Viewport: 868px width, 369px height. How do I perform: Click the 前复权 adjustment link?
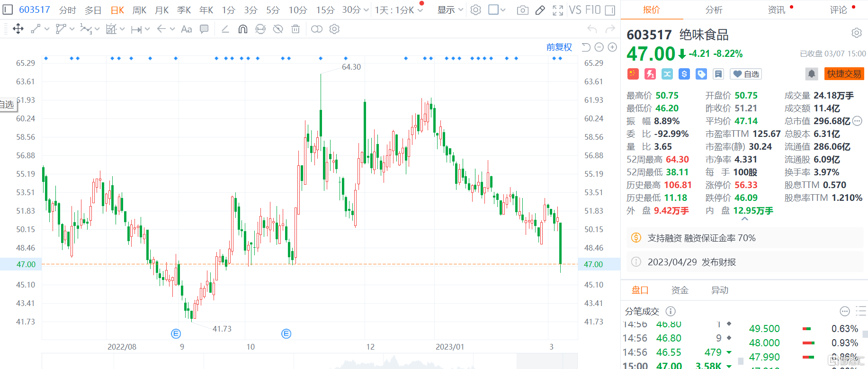click(x=559, y=47)
